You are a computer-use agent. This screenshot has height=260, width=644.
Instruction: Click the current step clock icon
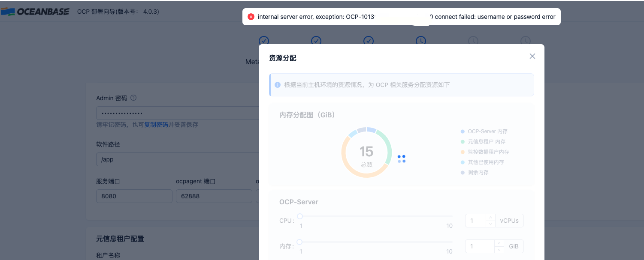pyautogui.click(x=421, y=41)
